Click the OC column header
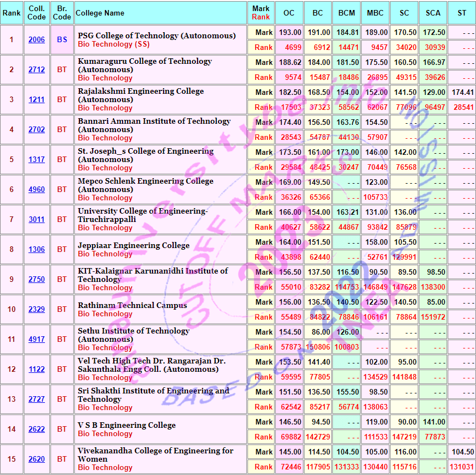 289,13
